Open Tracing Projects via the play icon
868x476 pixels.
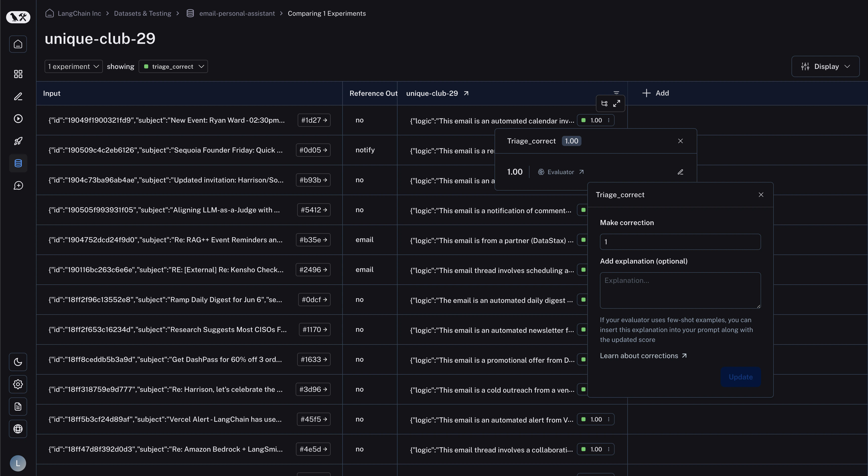18,119
